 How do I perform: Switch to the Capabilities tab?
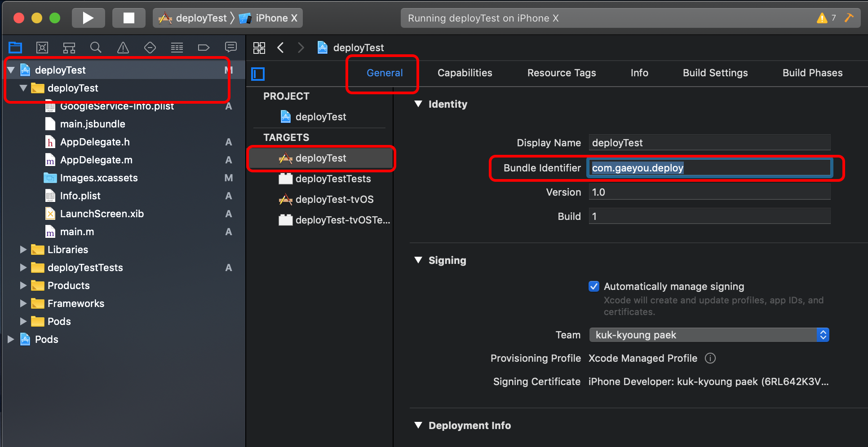pyautogui.click(x=465, y=73)
